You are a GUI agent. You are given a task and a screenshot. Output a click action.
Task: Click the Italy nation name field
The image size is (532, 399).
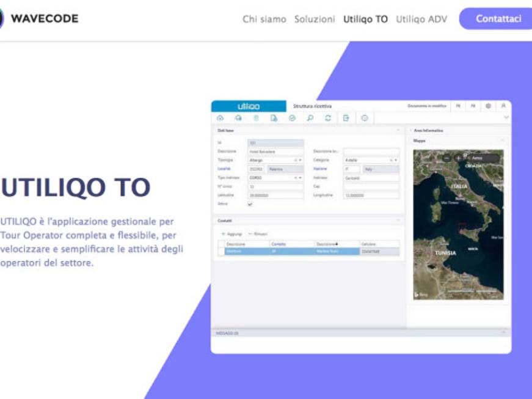click(x=381, y=169)
